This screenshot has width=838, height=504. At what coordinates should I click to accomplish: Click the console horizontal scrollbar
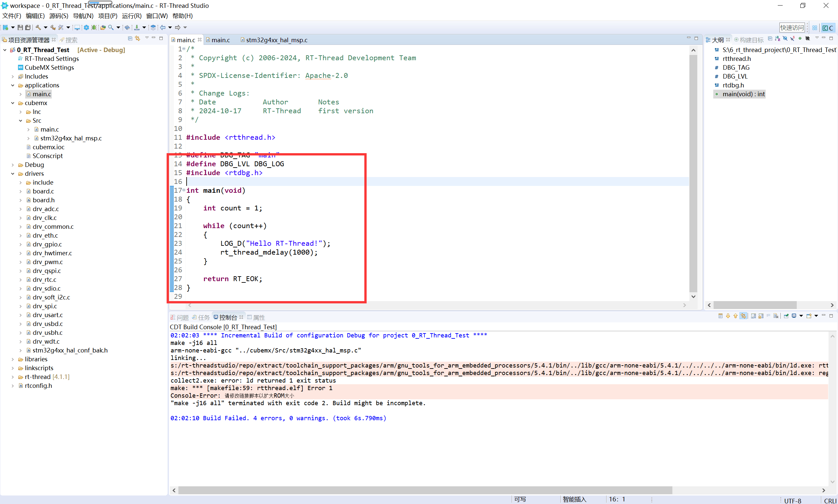425,490
